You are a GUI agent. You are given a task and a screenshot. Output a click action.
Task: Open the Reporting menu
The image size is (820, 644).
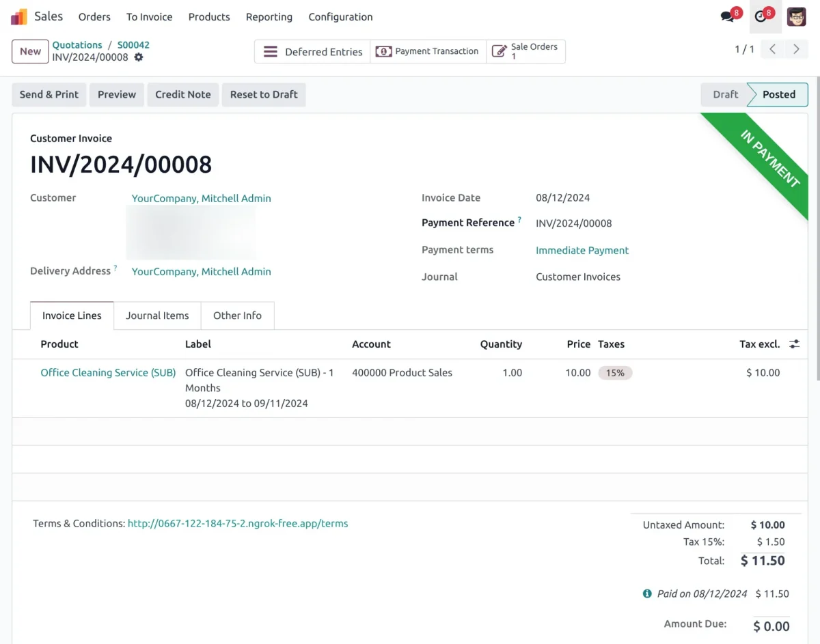coord(269,17)
